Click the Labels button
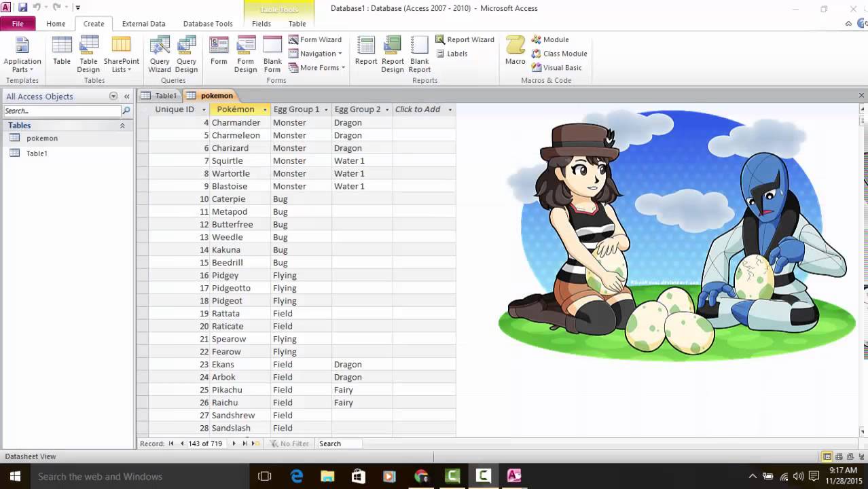 452,54
